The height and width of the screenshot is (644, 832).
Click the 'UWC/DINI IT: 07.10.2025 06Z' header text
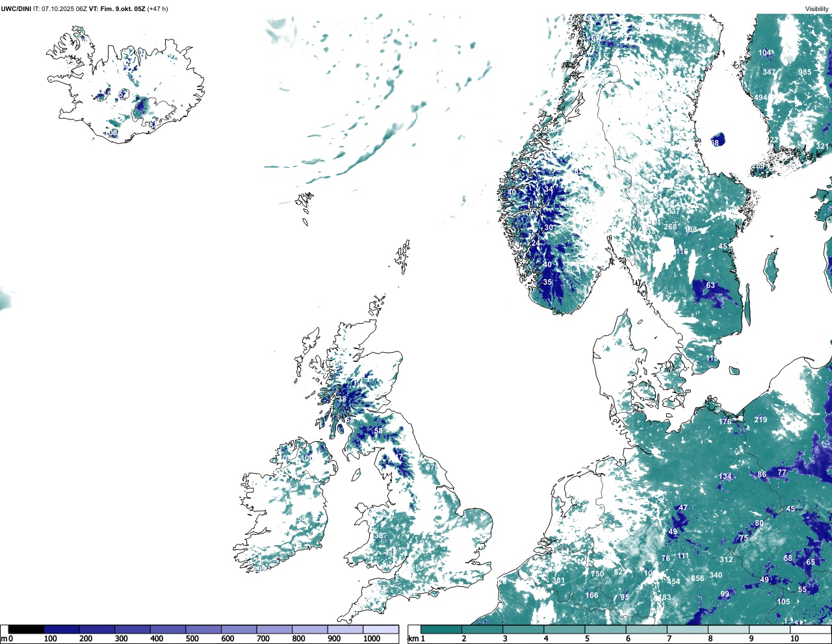tap(44, 8)
